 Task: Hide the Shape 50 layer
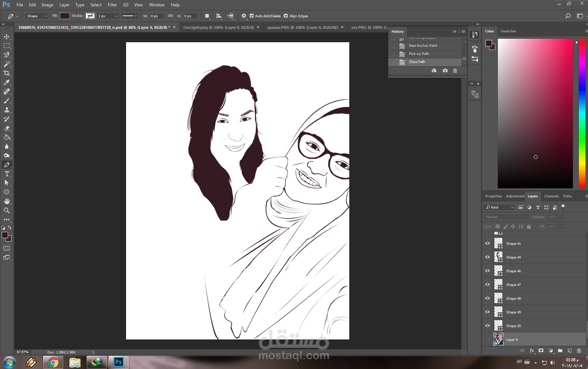[x=487, y=326]
